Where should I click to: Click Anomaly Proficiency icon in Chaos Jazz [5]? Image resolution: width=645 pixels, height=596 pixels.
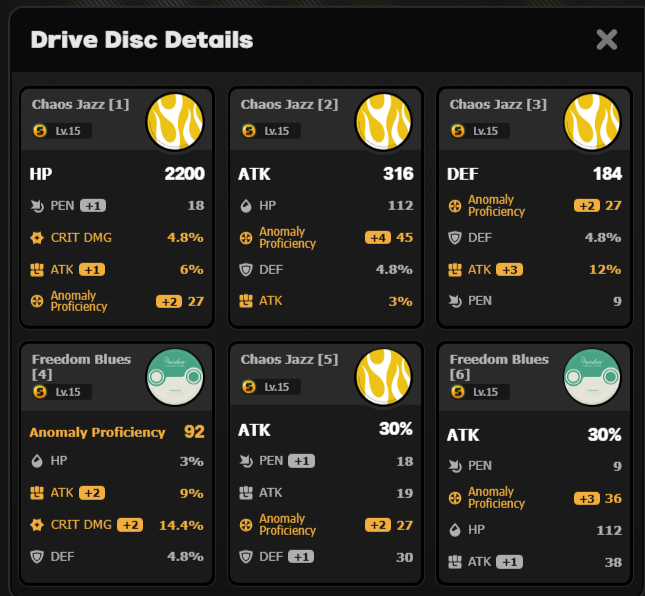(x=246, y=525)
